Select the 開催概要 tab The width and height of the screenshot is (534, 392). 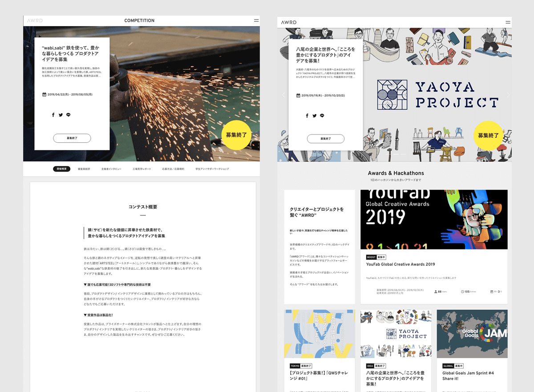pyautogui.click(x=61, y=169)
